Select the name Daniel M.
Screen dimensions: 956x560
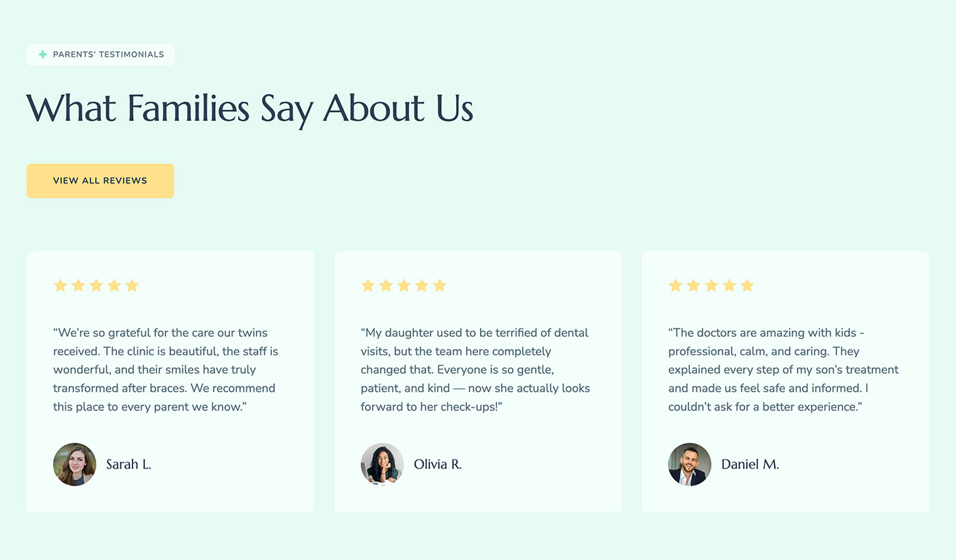point(750,464)
